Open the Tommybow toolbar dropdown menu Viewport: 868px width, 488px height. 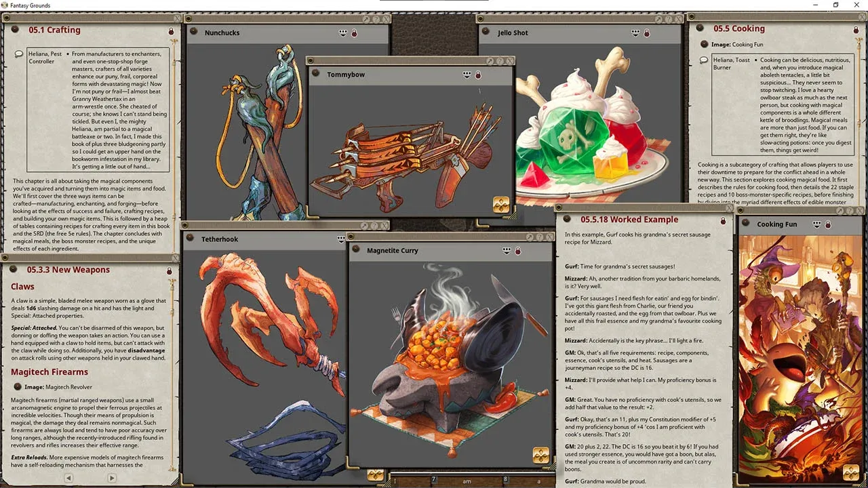(467, 75)
